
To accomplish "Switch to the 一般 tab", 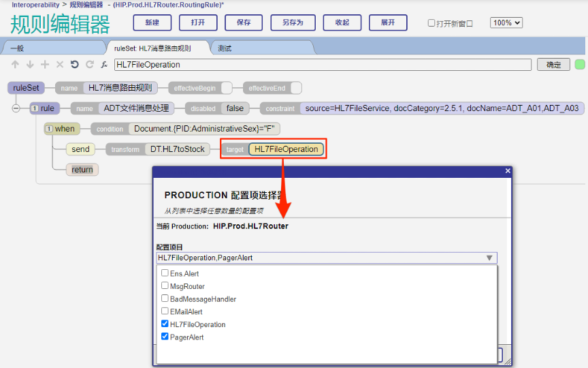I will coord(18,48).
